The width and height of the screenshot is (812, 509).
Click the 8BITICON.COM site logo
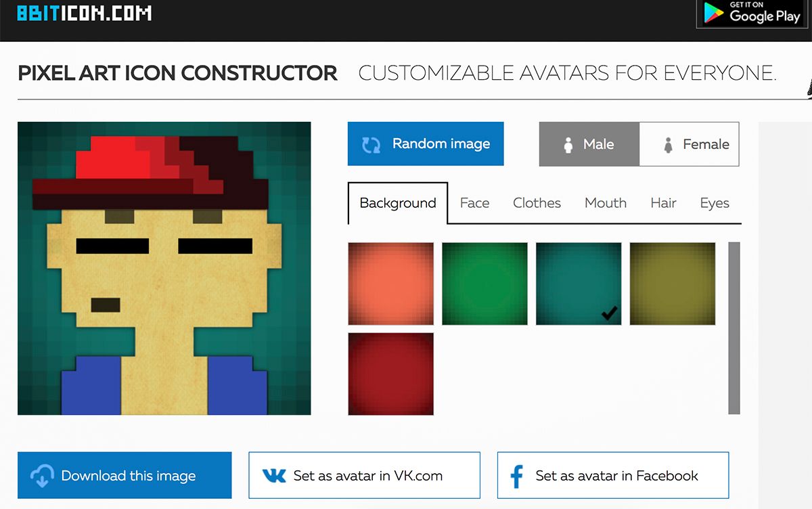[x=84, y=13]
